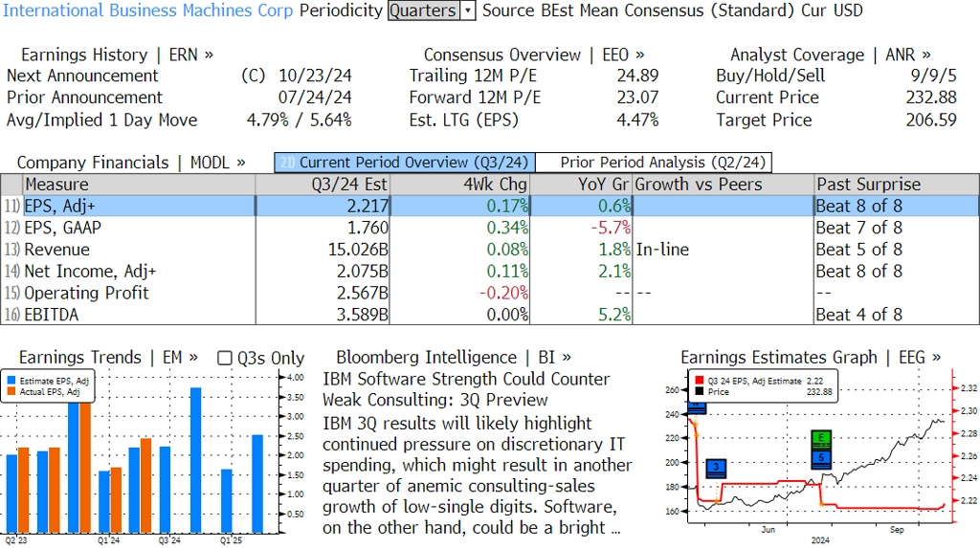
Task: Open Bloomberg Intelligence BI section
Action: tap(453, 358)
